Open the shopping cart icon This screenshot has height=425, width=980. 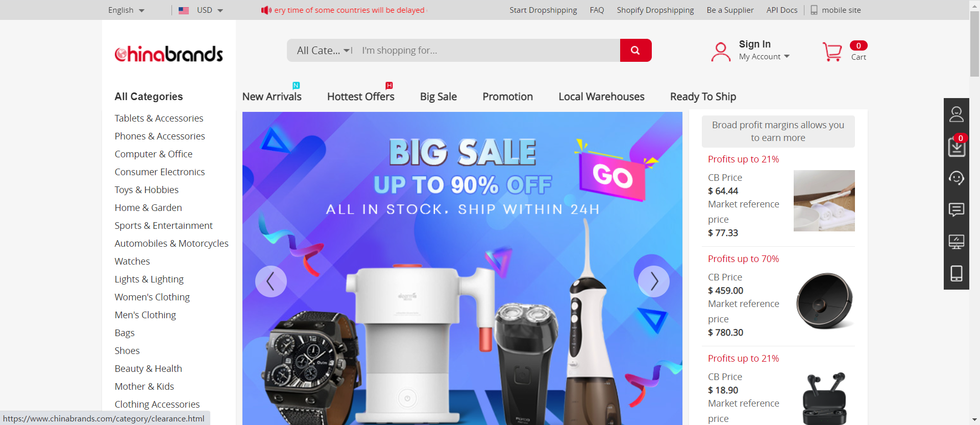coord(832,52)
